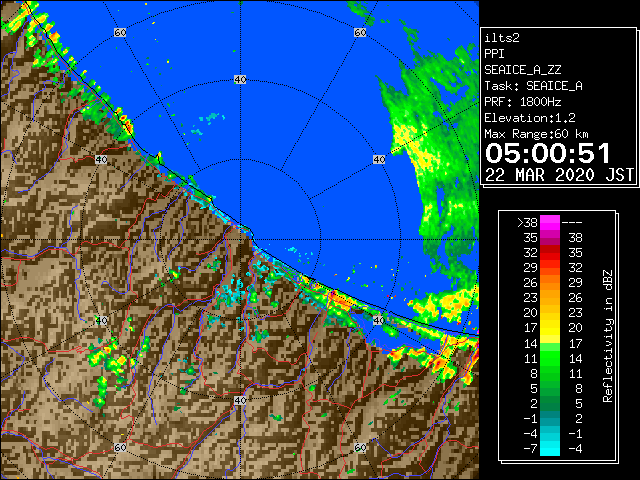Click the '>38' legend label
The height and width of the screenshot is (480, 640).
pyautogui.click(x=527, y=223)
